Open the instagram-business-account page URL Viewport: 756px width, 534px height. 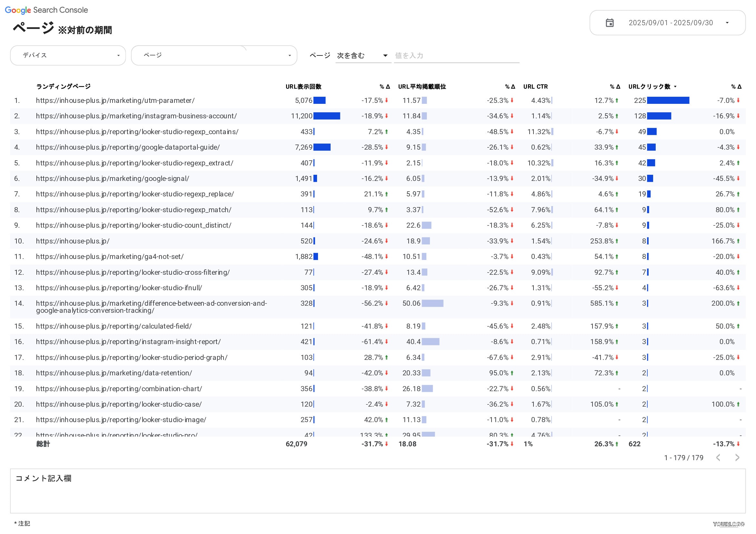[136, 116]
